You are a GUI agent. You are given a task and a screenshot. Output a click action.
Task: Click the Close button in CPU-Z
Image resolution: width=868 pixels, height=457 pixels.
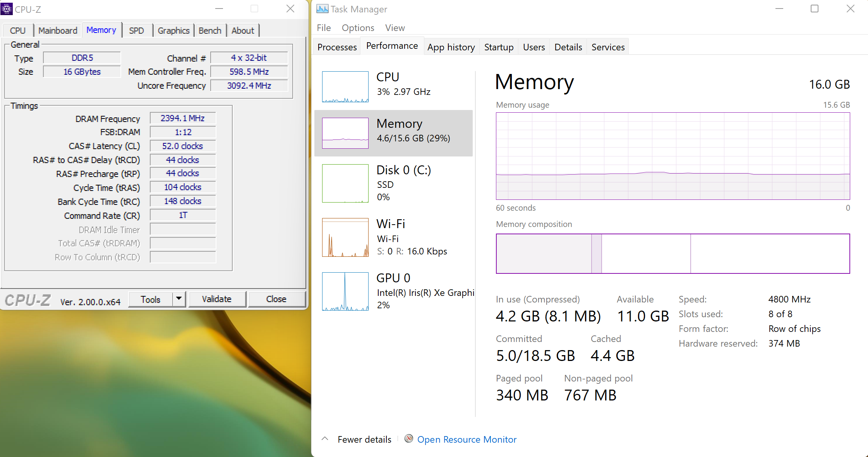pos(276,299)
